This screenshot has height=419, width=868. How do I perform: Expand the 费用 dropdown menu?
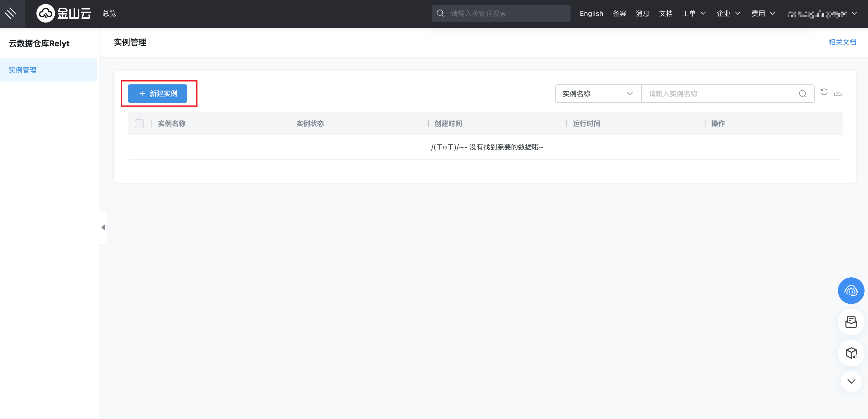[x=763, y=14]
